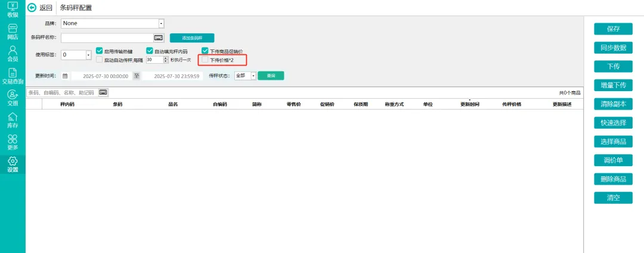Enable the 下传价格*2 checkbox
644x253 pixels.
(x=205, y=60)
